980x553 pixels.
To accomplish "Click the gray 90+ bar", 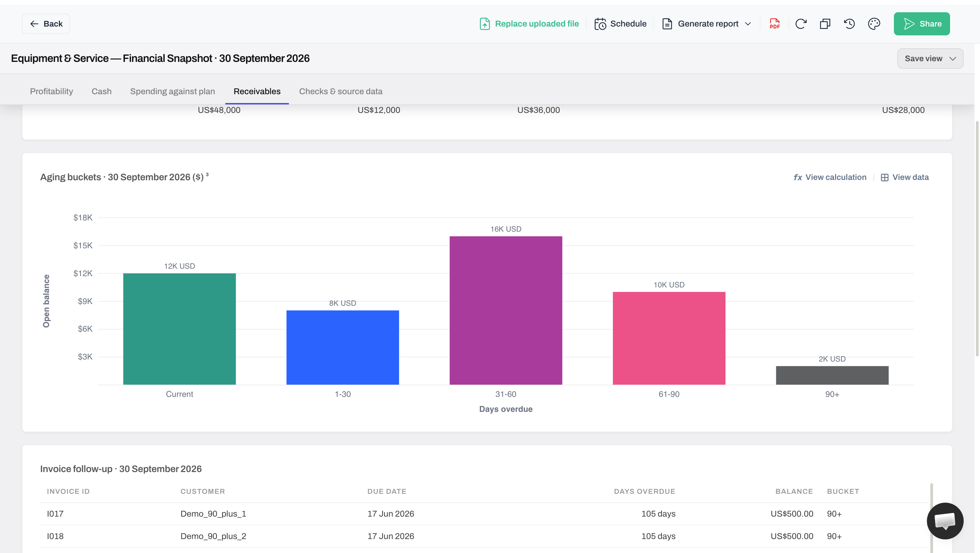I will pyautogui.click(x=832, y=375).
